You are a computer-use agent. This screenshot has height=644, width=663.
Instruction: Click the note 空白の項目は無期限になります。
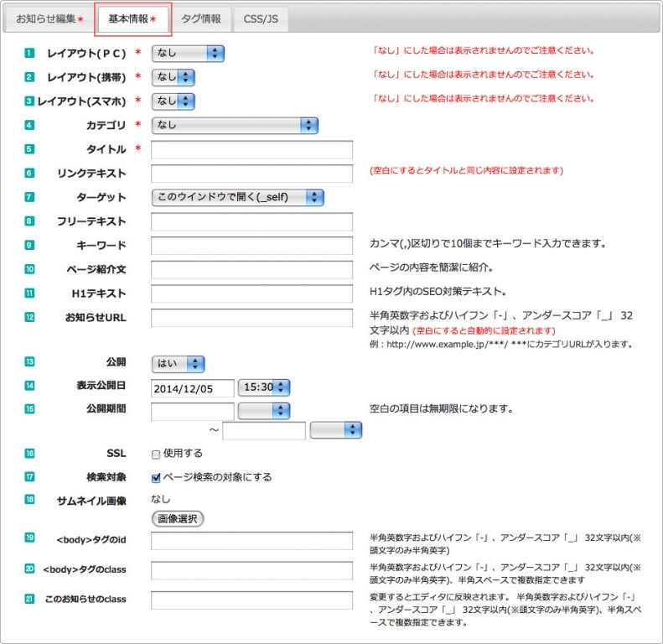click(x=441, y=408)
